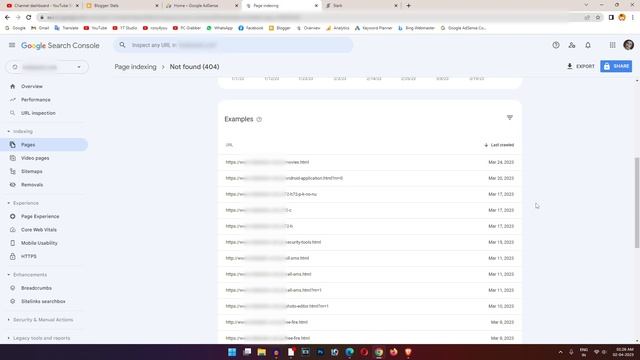This screenshot has height=360, width=640.
Task: Bookmark this page with the star icon
Action: click(x=598, y=18)
